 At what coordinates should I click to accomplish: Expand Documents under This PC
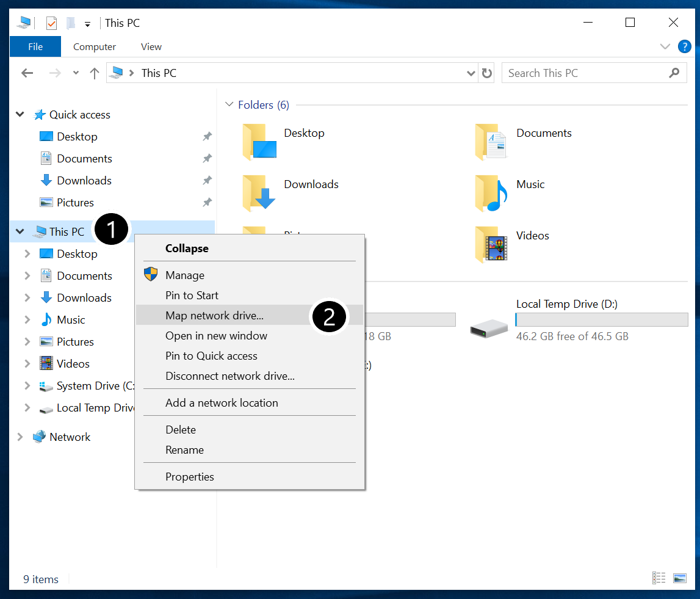point(27,275)
